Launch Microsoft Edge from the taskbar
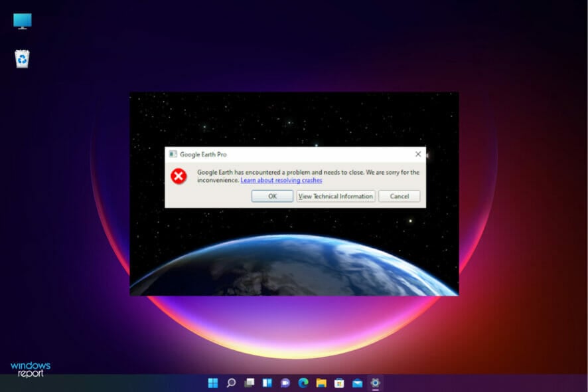 click(303, 383)
